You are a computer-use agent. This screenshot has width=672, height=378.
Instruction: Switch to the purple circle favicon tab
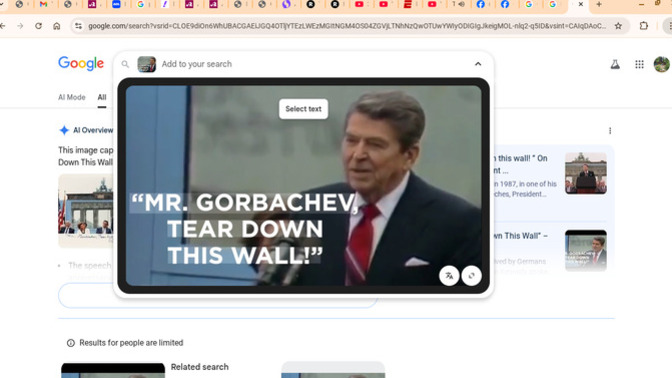(x=286, y=4)
